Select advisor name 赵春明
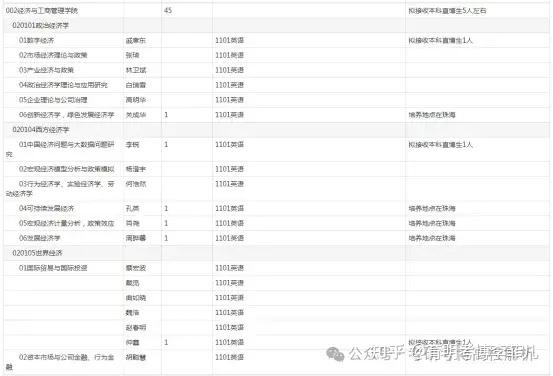Image resolution: width=553 pixels, height=376 pixels. pyautogui.click(x=136, y=328)
